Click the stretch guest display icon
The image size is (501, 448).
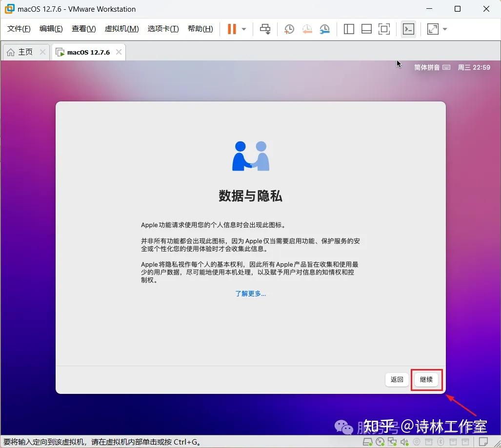433,29
